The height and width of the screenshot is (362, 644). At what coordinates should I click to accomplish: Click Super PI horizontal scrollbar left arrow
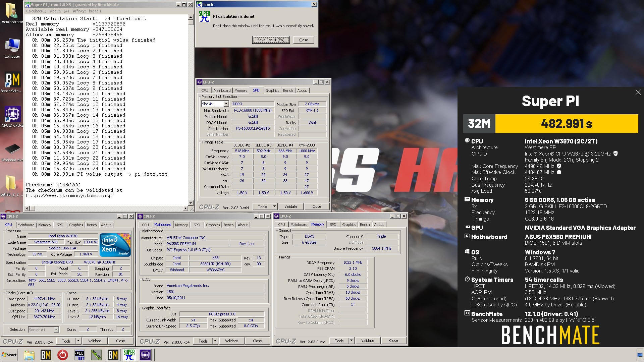click(28, 208)
